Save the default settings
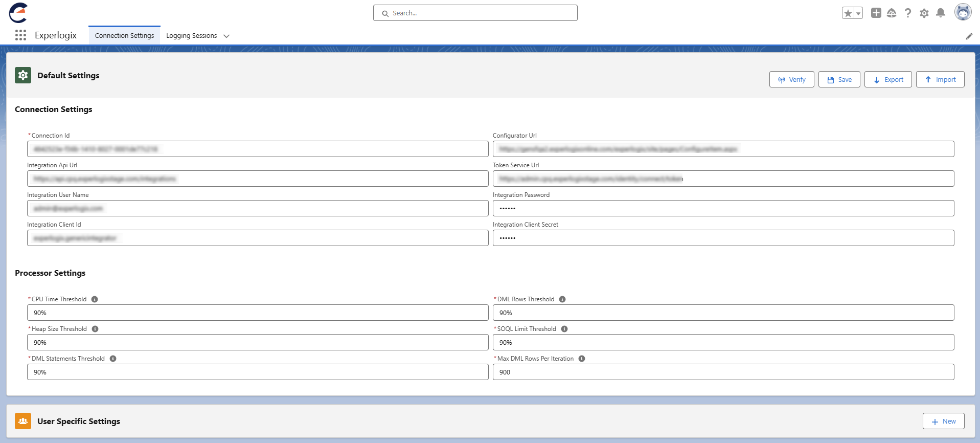Viewport: 980px width, 443px height. pos(839,79)
